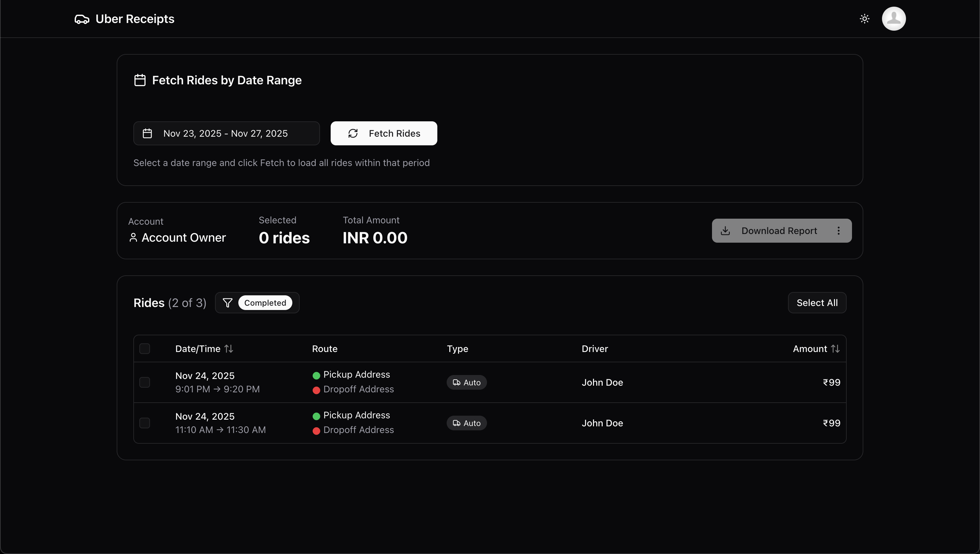
Task: Click the filter funnel icon
Action: pos(227,303)
